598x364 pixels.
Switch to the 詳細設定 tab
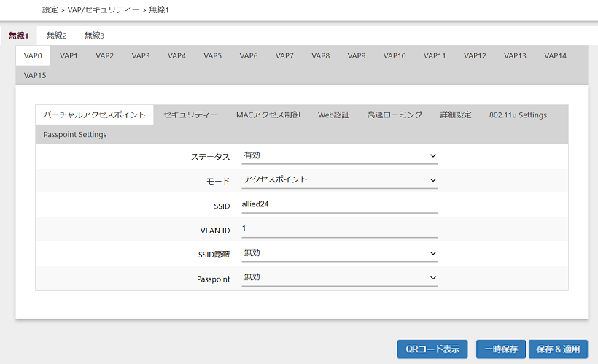(456, 115)
